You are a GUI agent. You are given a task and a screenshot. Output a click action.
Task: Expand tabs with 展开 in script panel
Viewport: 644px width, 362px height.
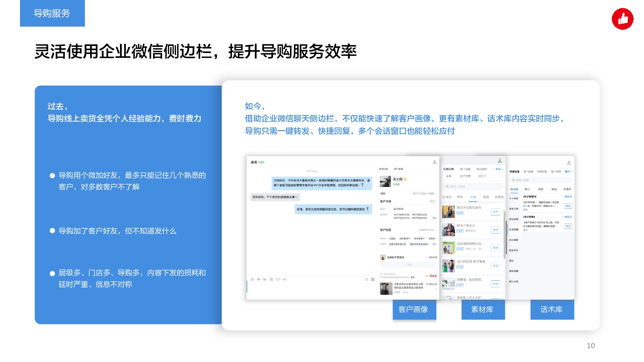click(x=568, y=171)
